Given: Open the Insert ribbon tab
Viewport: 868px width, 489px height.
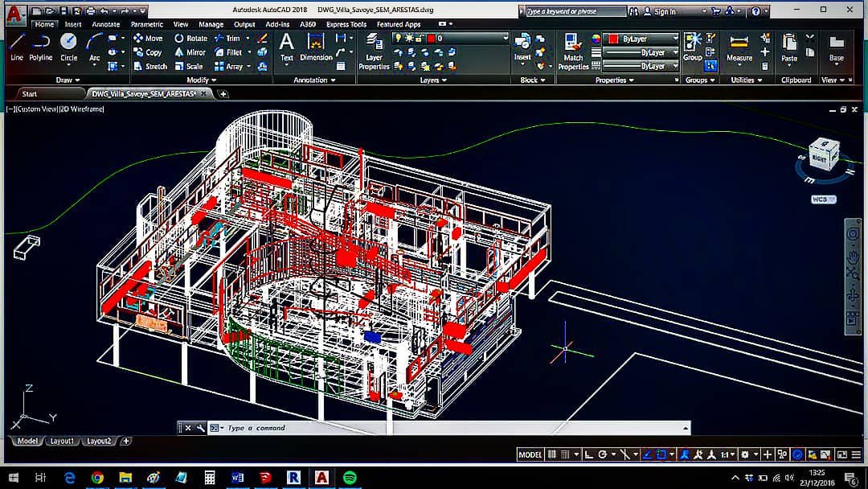Looking at the screenshot, I should pos(73,24).
